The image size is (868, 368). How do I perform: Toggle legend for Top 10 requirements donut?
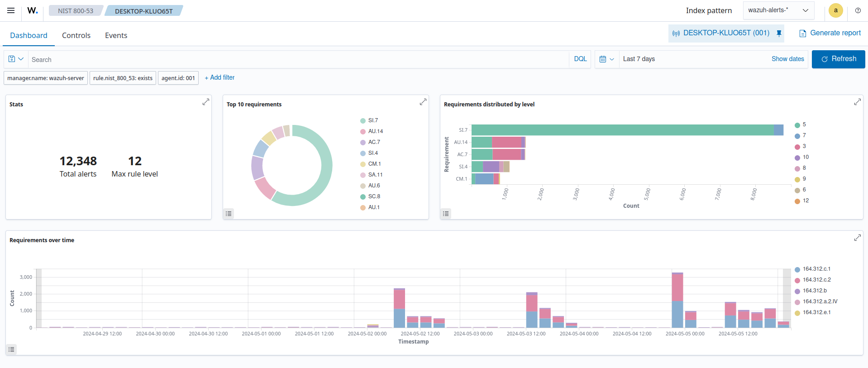click(x=229, y=214)
